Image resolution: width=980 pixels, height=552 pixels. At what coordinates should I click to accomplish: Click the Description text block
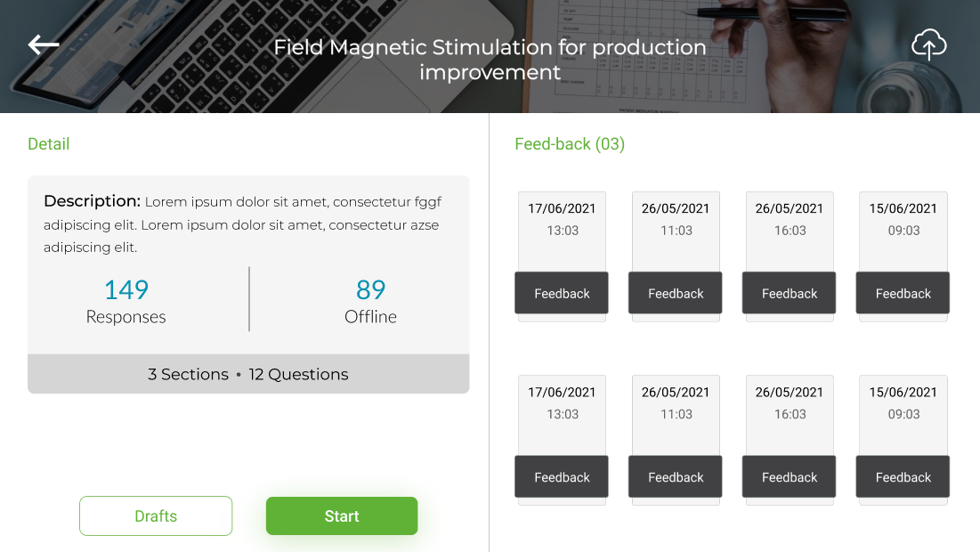242,224
